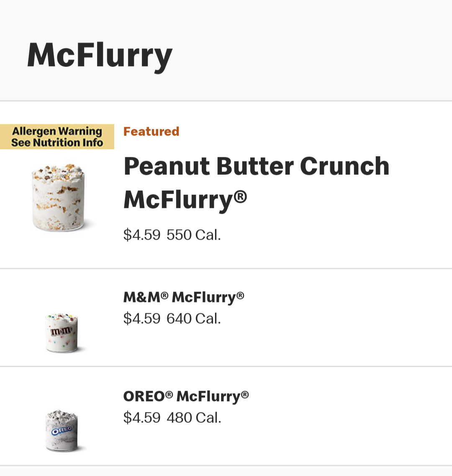Click the registered mark after Peanut Butter Crunch McFlurry

tap(241, 197)
